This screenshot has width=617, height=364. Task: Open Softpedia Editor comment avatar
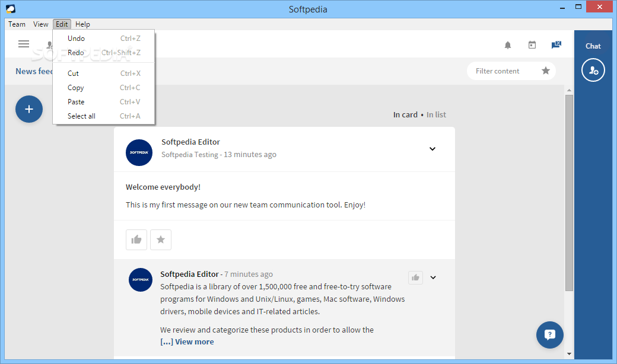tap(141, 280)
